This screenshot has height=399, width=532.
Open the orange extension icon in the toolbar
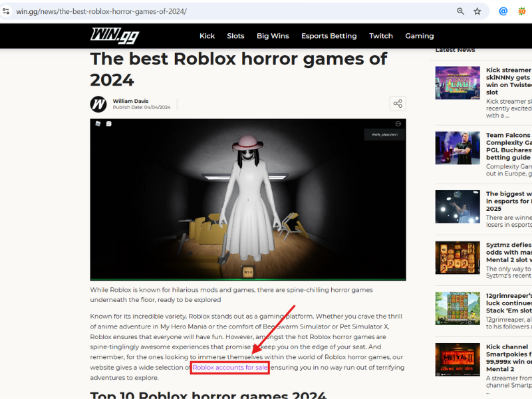click(x=522, y=11)
